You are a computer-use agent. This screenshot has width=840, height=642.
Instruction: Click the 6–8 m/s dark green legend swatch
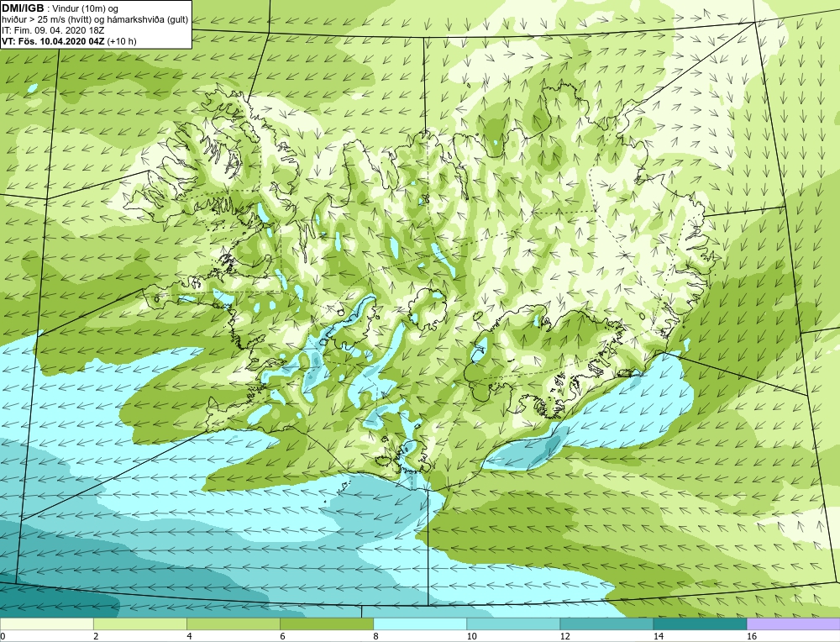(x=326, y=624)
